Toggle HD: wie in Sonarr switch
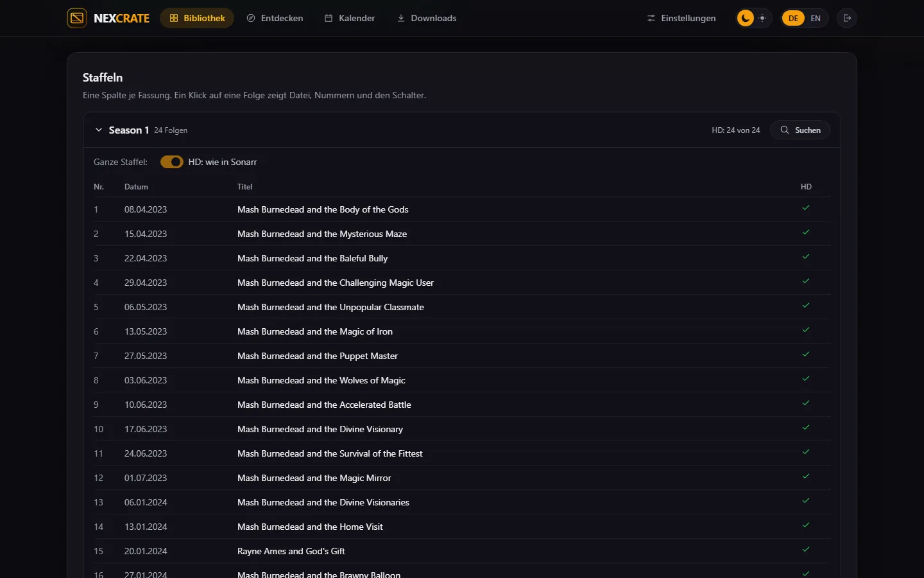 point(172,162)
